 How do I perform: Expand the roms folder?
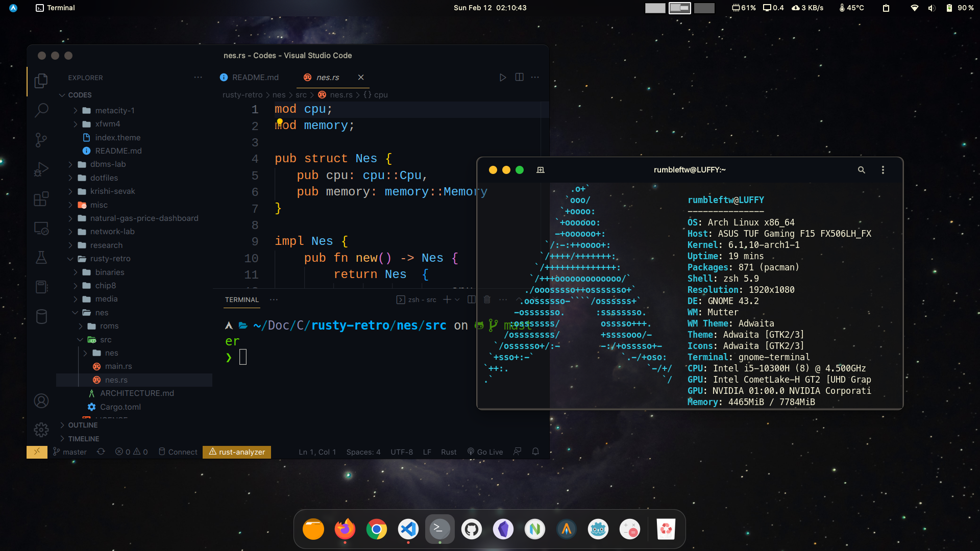109,326
